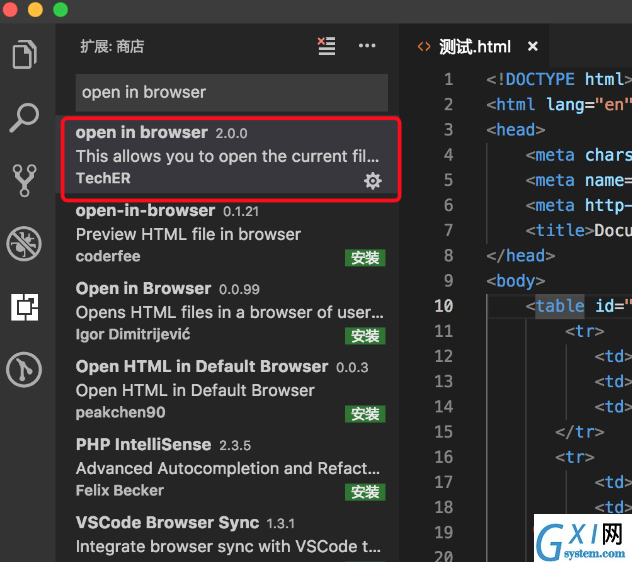
Task: Click the meta name tag on line 5
Action: 579,180
